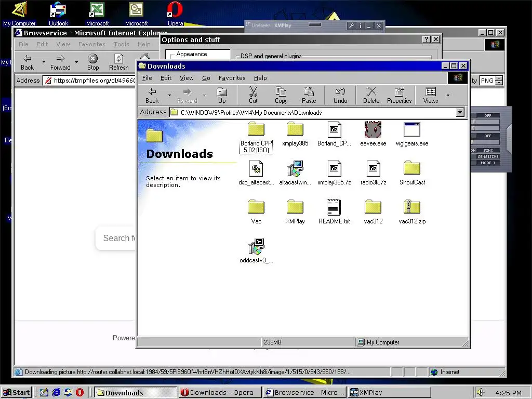
Task: Toggle the MODE 1 button in XMPlay panel
Action: point(487,163)
